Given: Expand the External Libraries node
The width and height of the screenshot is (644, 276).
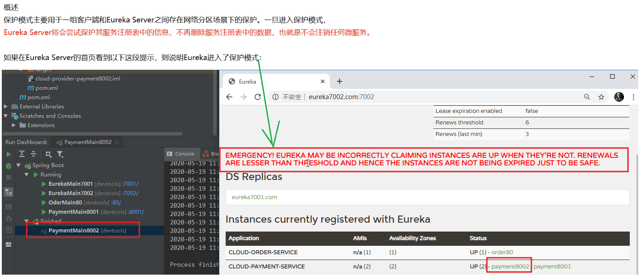Looking at the screenshot, I should 6,107.
